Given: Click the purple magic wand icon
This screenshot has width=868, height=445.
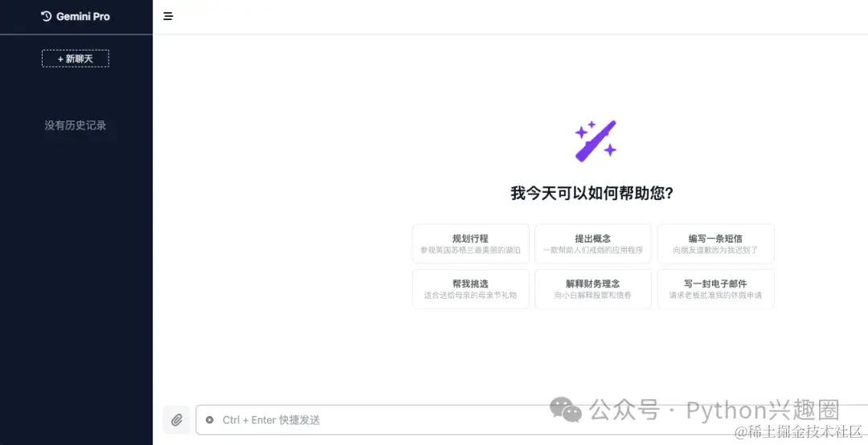Looking at the screenshot, I should point(595,141).
